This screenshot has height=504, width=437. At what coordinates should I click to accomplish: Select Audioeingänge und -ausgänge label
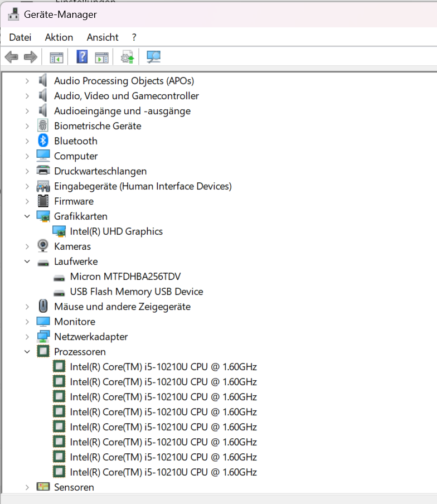[x=123, y=111]
